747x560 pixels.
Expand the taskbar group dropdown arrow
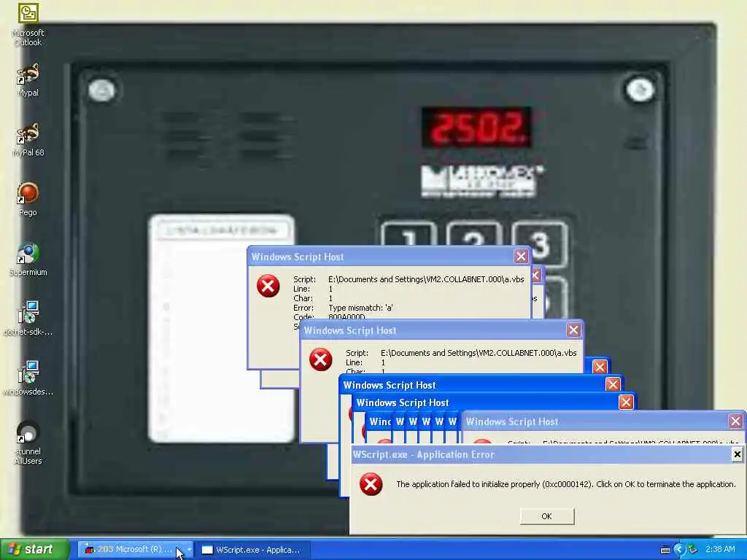(189, 550)
